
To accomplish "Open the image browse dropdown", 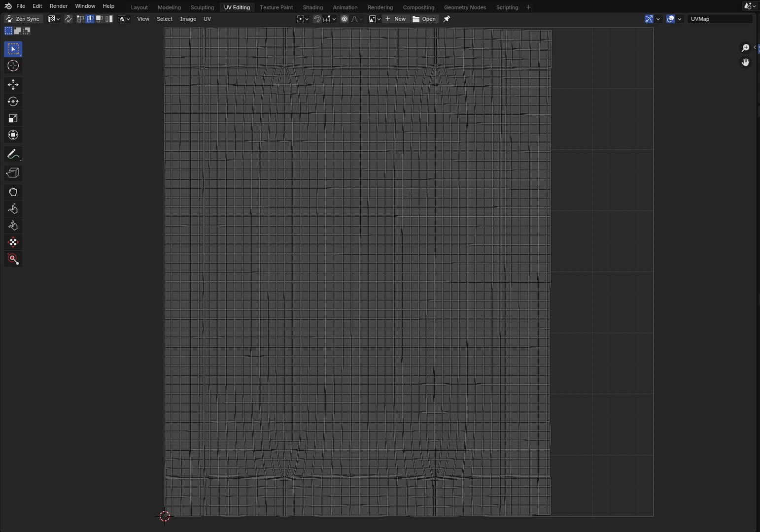I will pos(375,19).
